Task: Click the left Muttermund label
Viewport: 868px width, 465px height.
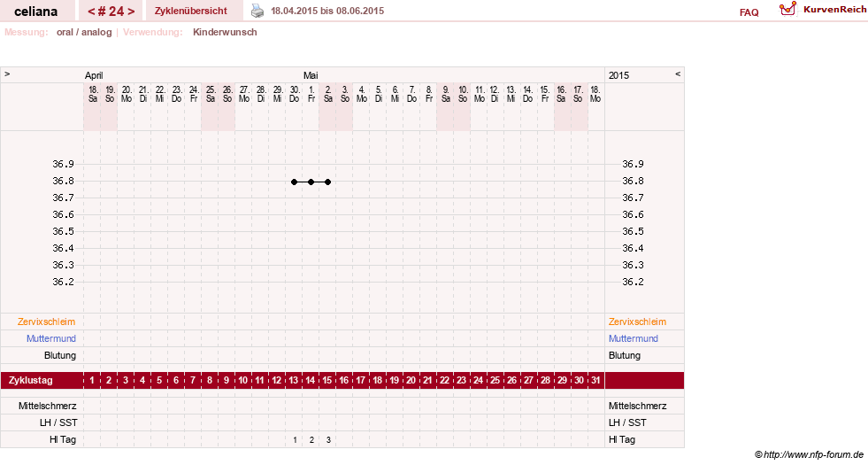Action: coord(51,338)
